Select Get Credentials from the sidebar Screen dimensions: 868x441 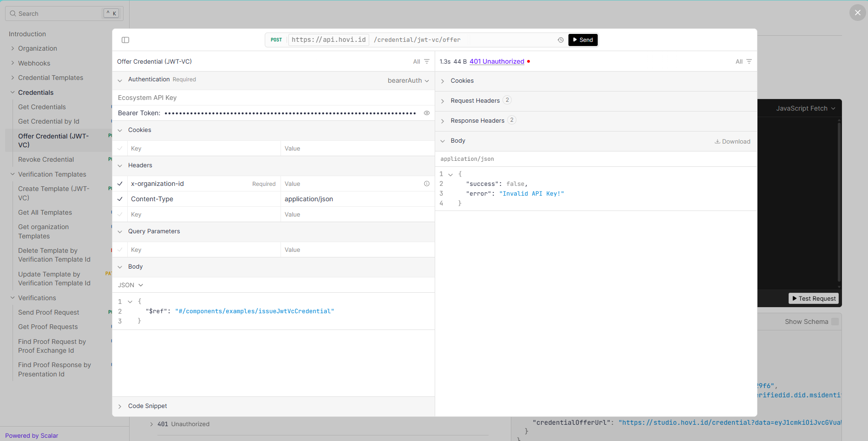(x=42, y=107)
